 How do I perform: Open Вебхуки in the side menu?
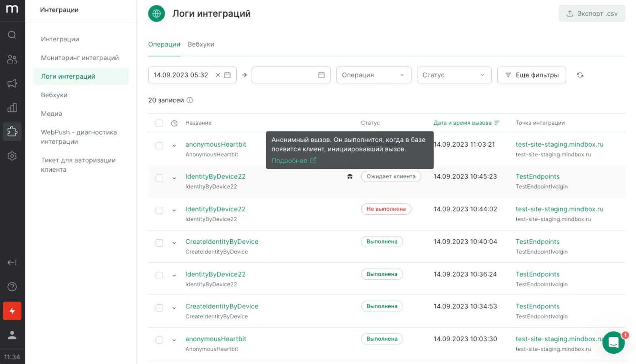[x=54, y=95]
